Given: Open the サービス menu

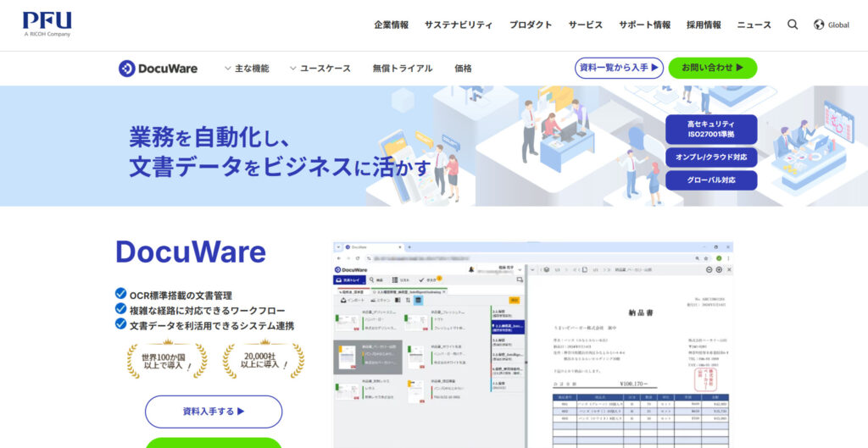Looking at the screenshot, I should click(586, 25).
